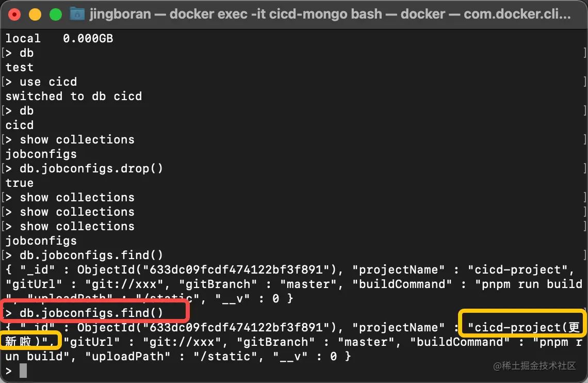Click the 'true' output line
588x383 pixels.
20,183
